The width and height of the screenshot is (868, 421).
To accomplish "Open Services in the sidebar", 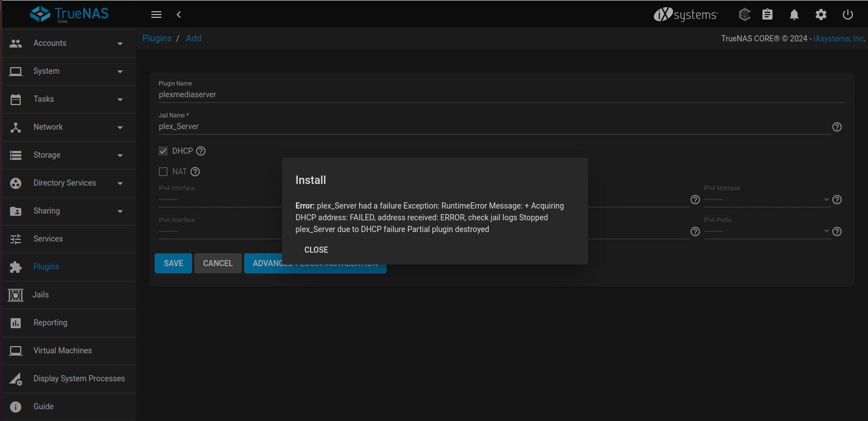I will tap(69, 239).
